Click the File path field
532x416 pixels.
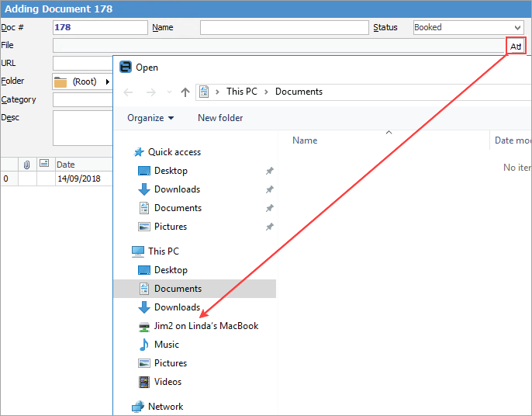(x=279, y=46)
